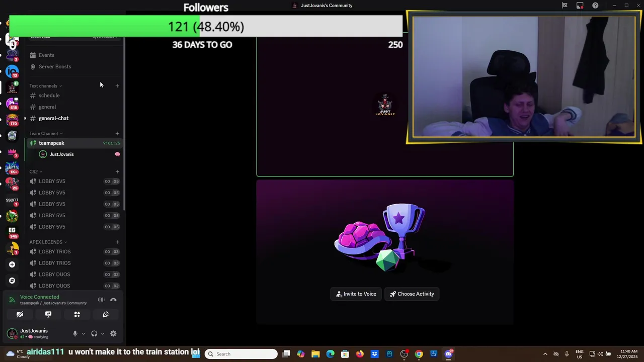Collapse the Team Channel category
Image resolution: width=644 pixels, height=362 pixels.
tap(46, 134)
